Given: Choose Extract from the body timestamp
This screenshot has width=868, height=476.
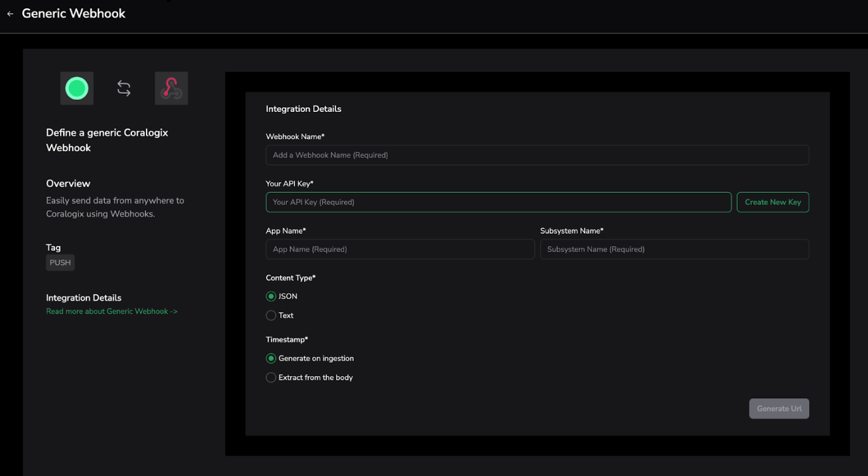Looking at the screenshot, I should (x=271, y=377).
